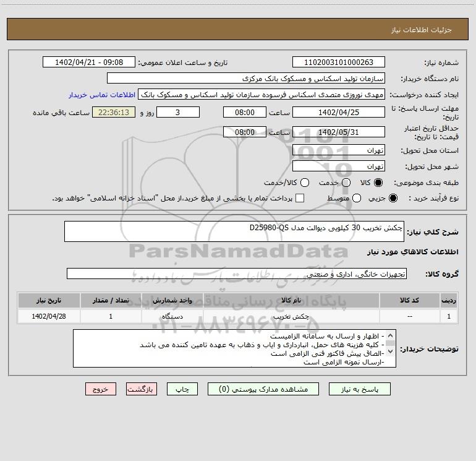The image size is (476, 461).
Task: Click the گروه کالا field
Action: (237, 274)
